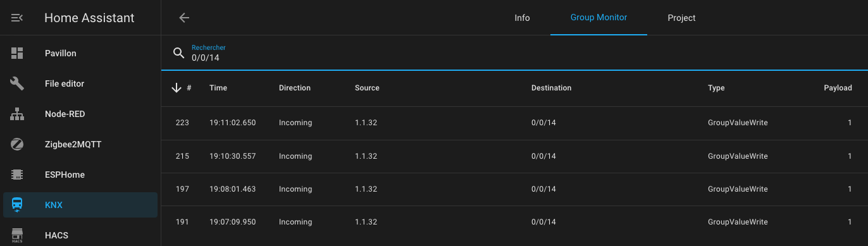
Task: Sort by the # column header
Action: tap(189, 88)
